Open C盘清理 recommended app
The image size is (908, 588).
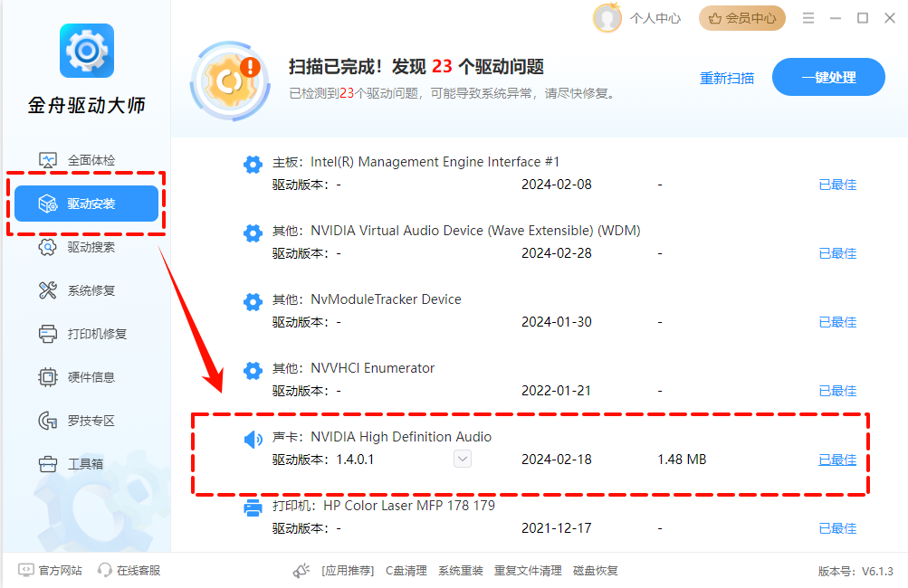point(406,571)
